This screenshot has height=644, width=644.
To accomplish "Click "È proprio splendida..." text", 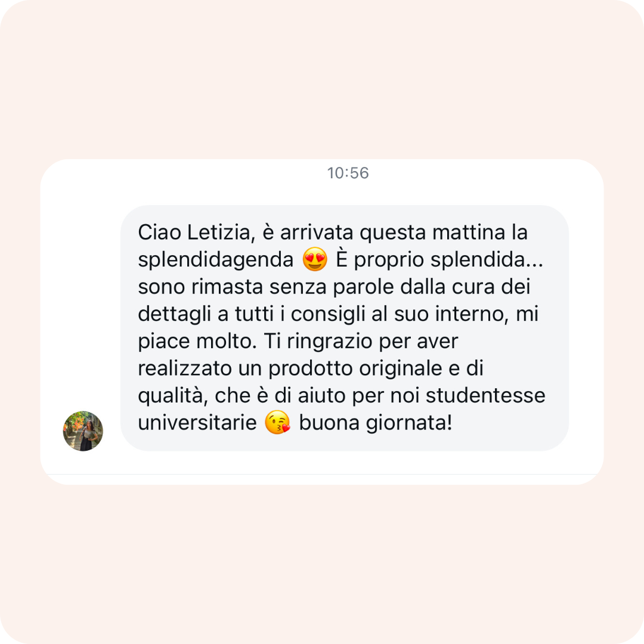I will pos(439,260).
